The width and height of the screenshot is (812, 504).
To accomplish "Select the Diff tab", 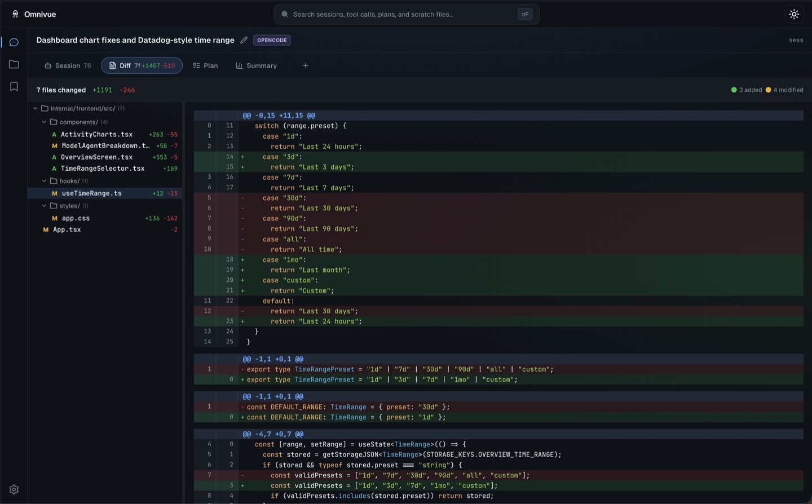I will [142, 65].
